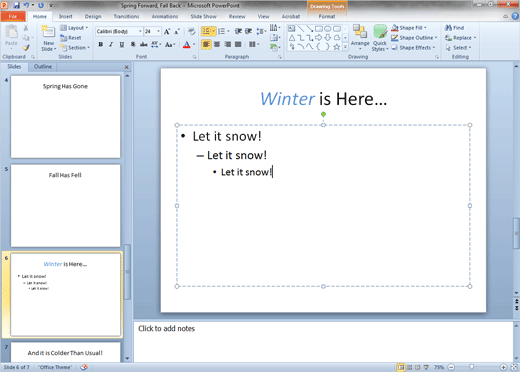Image resolution: width=520 pixels, height=372 pixels.
Task: Decrease the list indent level
Action: coord(238,31)
